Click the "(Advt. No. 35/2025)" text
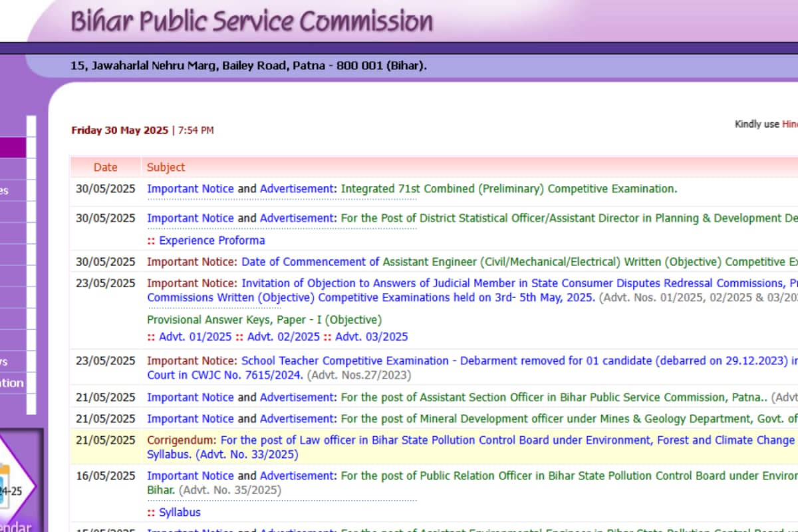 [229, 490]
